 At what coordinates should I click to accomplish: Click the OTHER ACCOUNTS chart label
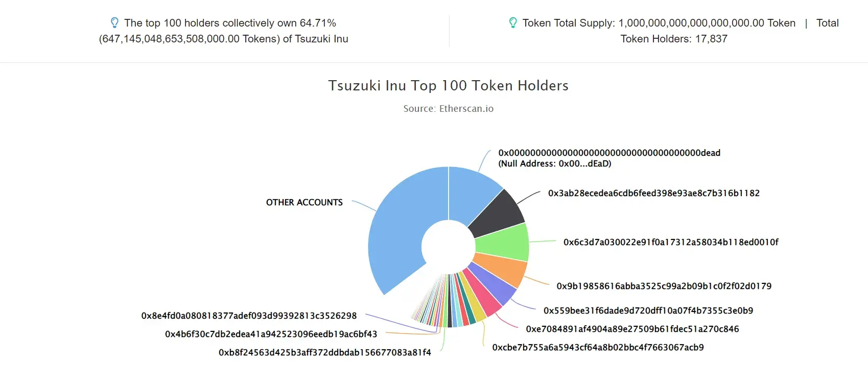point(304,202)
